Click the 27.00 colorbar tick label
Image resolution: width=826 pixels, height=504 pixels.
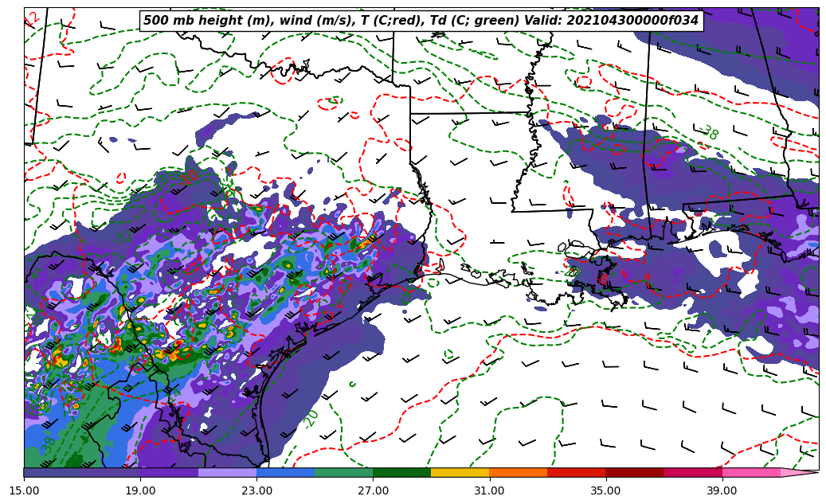(x=373, y=490)
